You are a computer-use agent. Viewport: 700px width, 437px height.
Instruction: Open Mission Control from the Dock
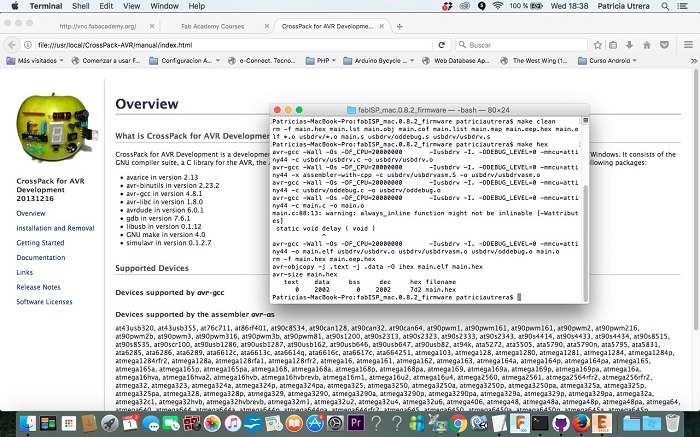point(48,422)
